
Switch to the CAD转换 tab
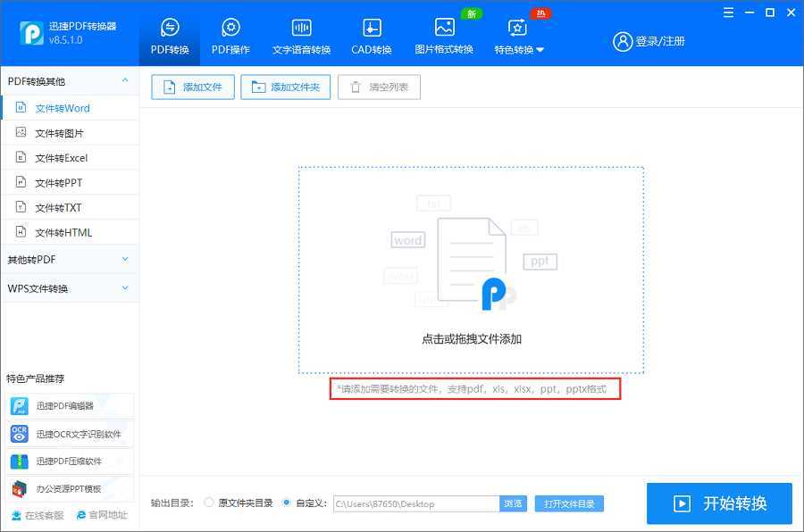coord(372,37)
